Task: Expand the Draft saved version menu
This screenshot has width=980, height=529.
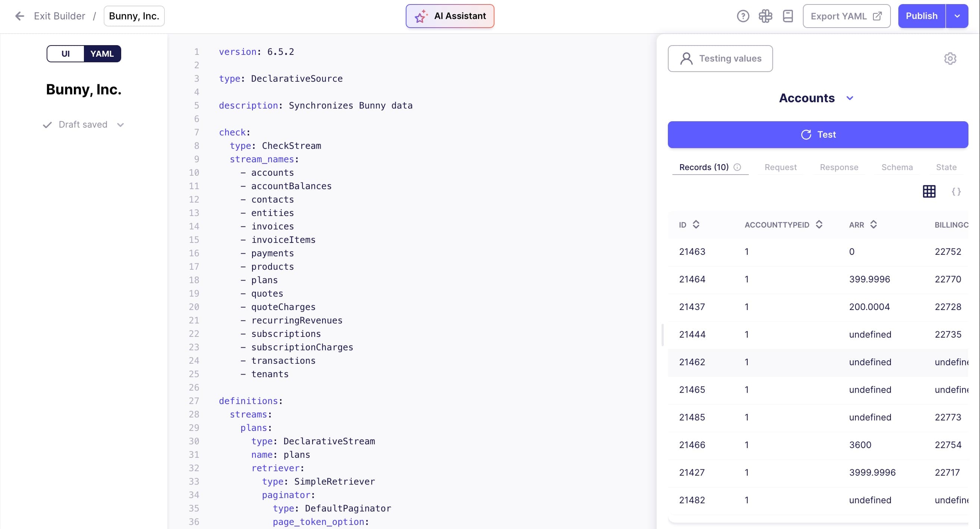Action: point(120,125)
